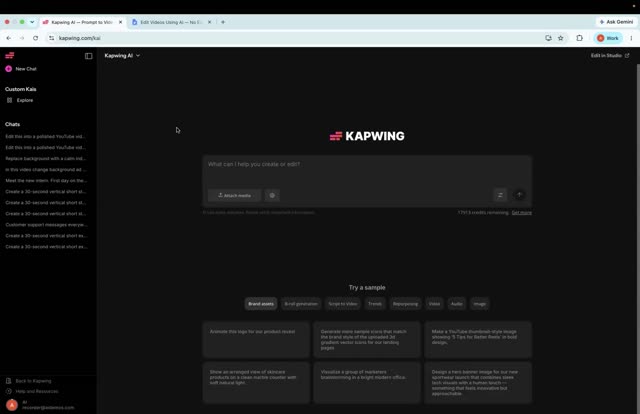
Task: Choose the marketers brainstorming sample card
Action: [367, 383]
